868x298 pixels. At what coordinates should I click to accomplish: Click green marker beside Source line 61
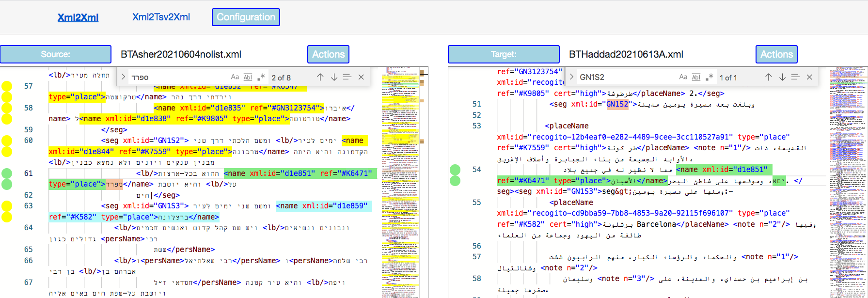7,173
